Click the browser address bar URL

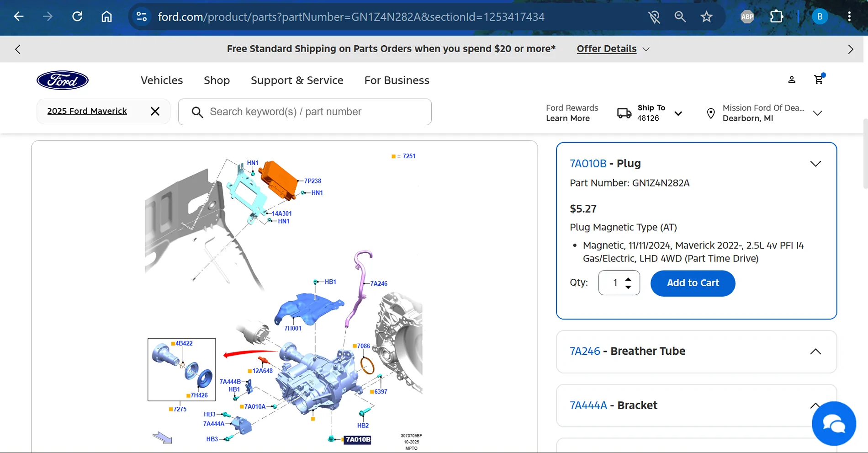[351, 17]
